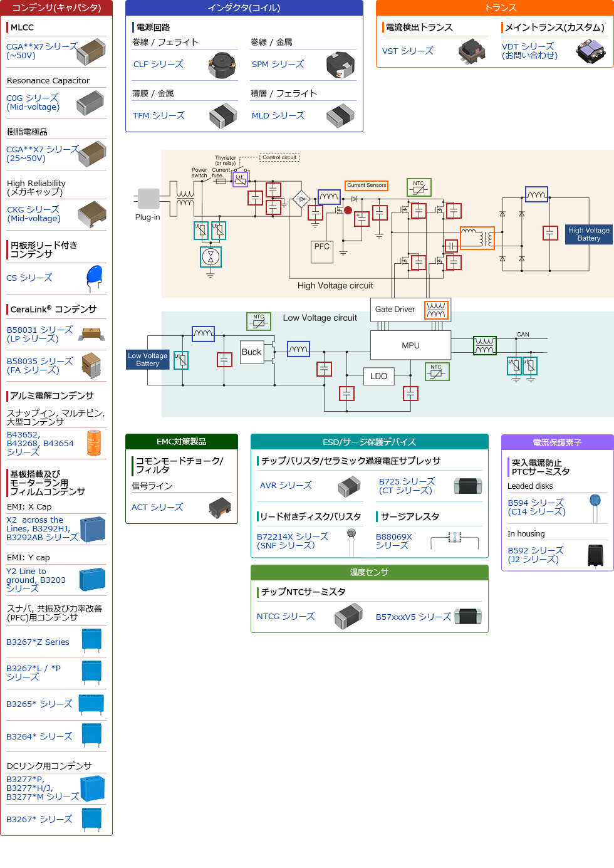Click the orange Current Sensors label
614x868 pixels.
tap(367, 186)
